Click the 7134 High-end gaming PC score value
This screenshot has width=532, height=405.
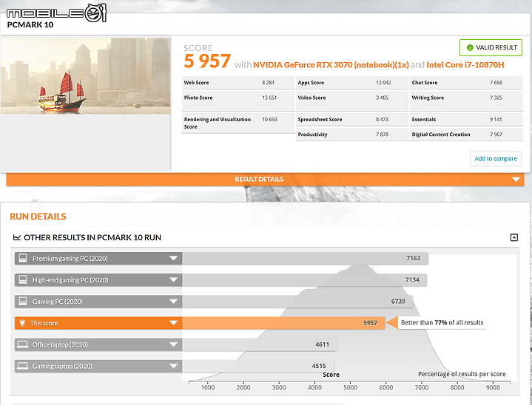412,280
